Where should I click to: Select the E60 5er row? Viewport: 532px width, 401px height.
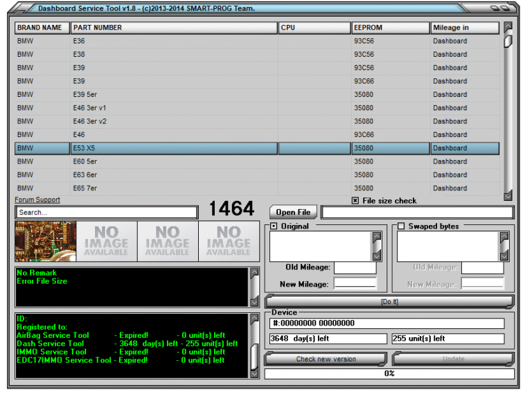pyautogui.click(x=257, y=161)
